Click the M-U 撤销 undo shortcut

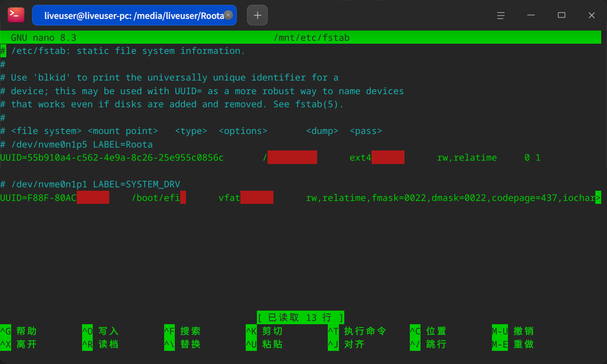(x=513, y=331)
